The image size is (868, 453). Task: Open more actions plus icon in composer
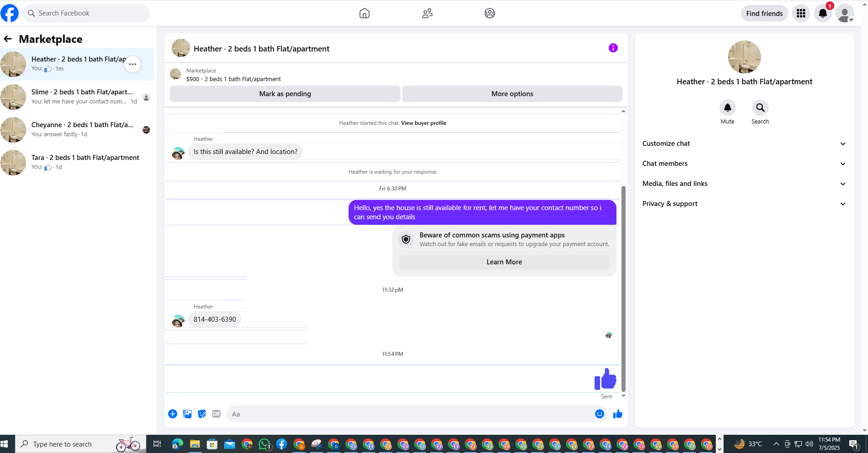173,414
